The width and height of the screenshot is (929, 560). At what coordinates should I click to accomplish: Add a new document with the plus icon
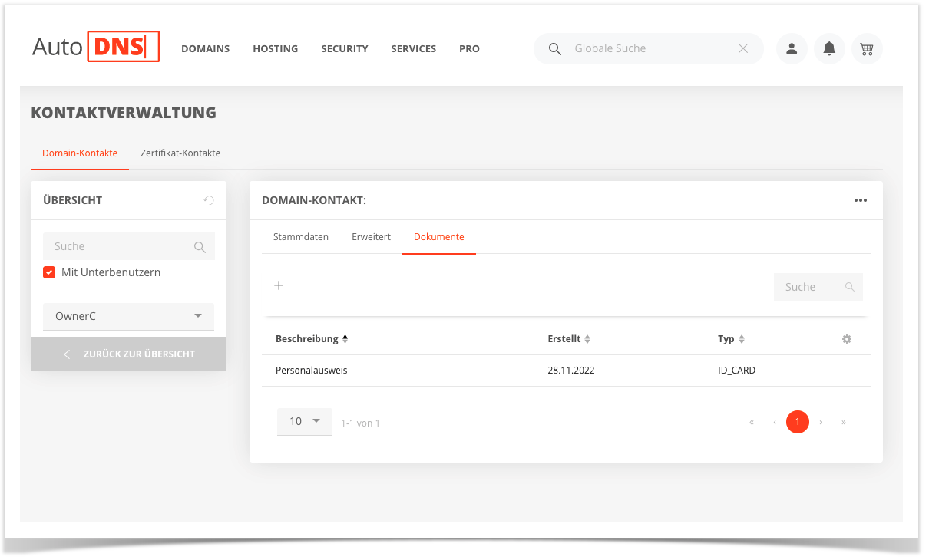279,285
